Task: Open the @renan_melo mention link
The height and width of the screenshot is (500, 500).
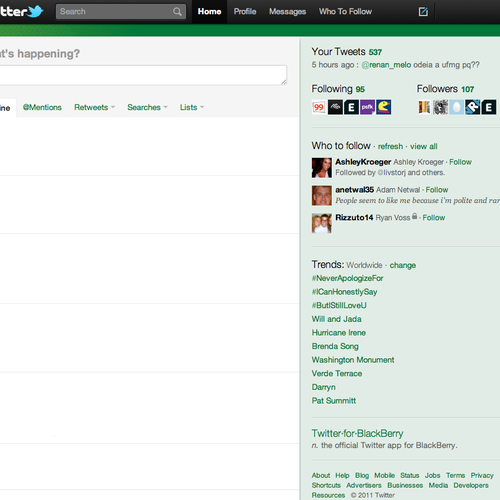Action: coord(386,65)
